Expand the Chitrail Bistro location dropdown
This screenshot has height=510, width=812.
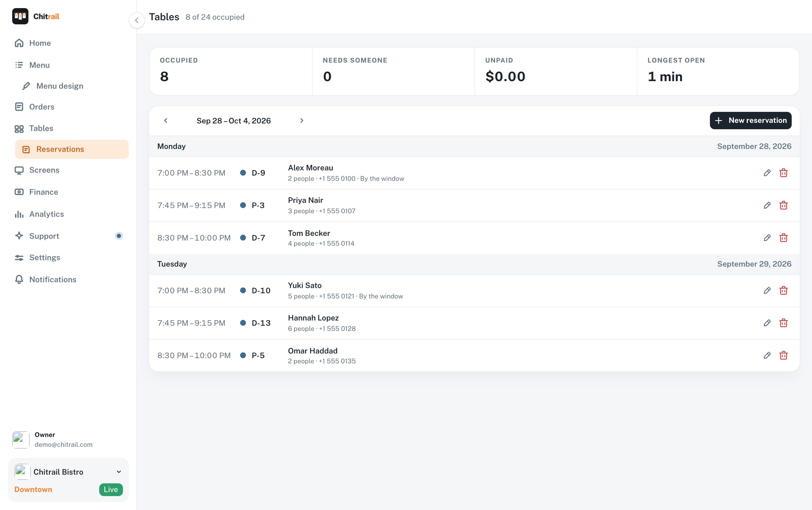click(119, 471)
